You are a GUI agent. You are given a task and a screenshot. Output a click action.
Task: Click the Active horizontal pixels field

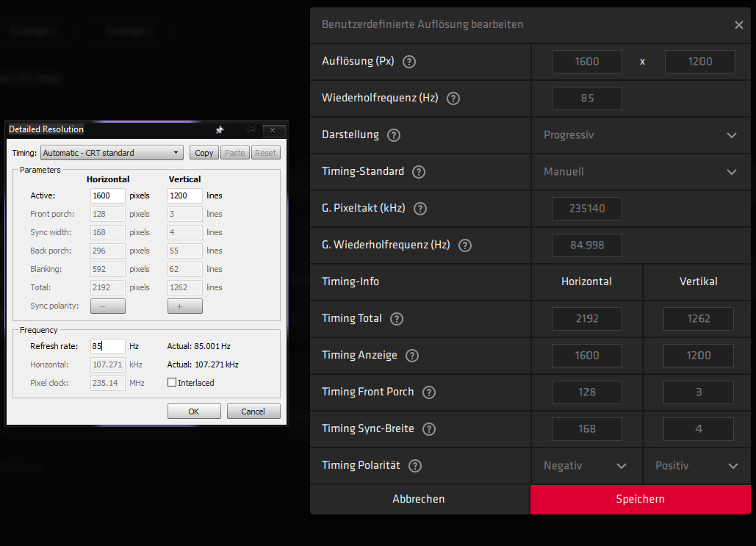coord(108,195)
